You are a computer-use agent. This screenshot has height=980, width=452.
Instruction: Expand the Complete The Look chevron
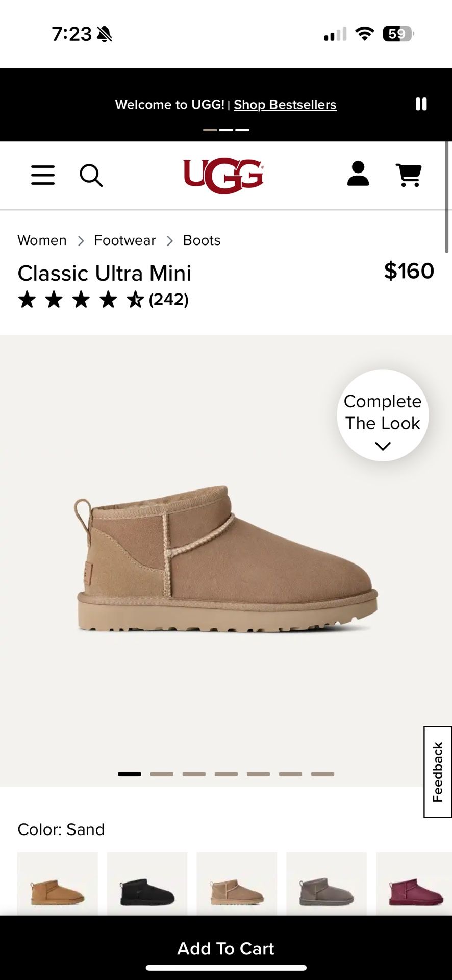pyautogui.click(x=382, y=446)
